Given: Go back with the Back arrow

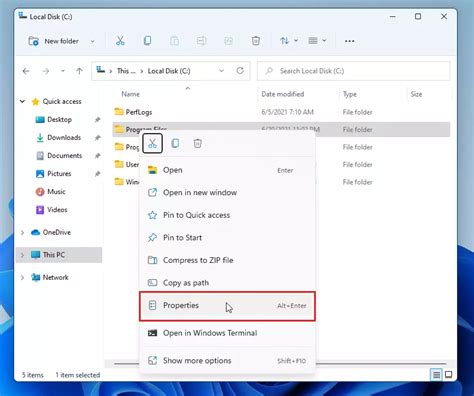Looking at the screenshot, I should (x=26, y=71).
